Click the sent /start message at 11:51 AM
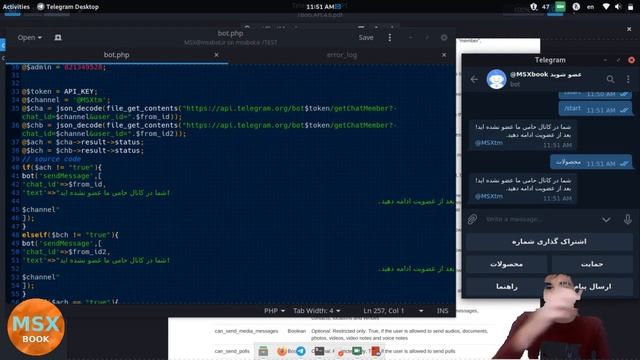The height and width of the screenshot is (360, 640). pos(595,109)
